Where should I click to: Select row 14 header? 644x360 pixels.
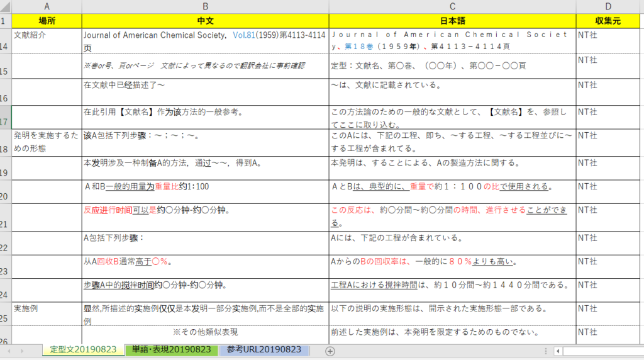point(5,41)
